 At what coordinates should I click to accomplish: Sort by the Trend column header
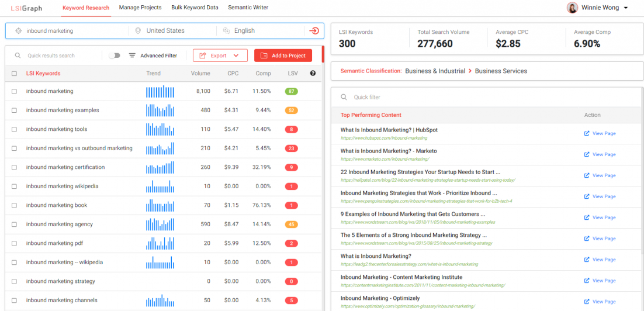(x=154, y=74)
